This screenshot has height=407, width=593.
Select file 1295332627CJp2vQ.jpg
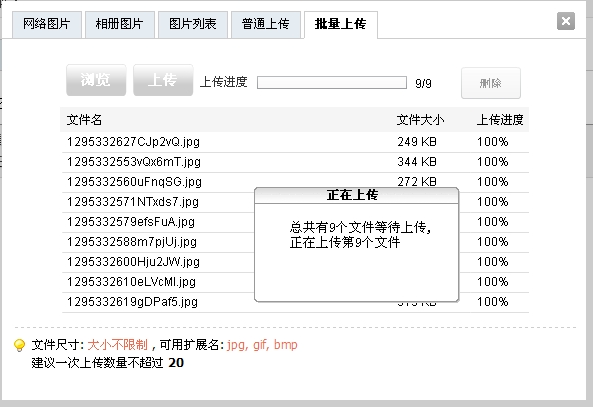[x=133, y=142]
